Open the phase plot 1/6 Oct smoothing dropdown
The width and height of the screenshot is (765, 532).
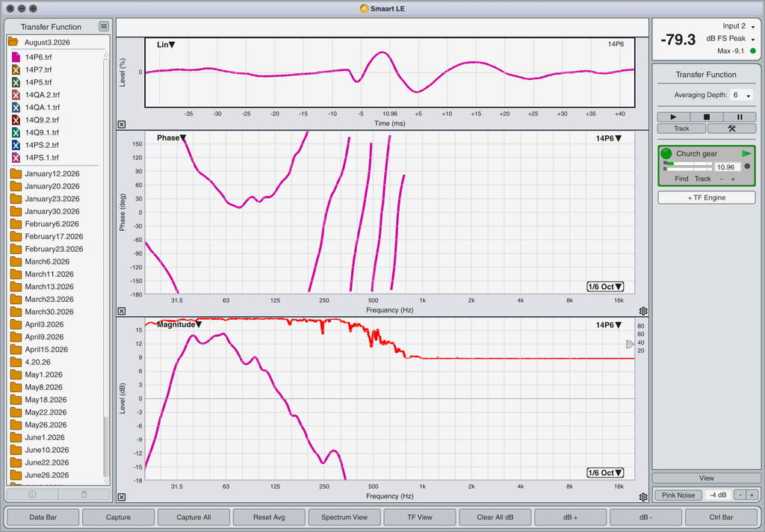tap(605, 286)
